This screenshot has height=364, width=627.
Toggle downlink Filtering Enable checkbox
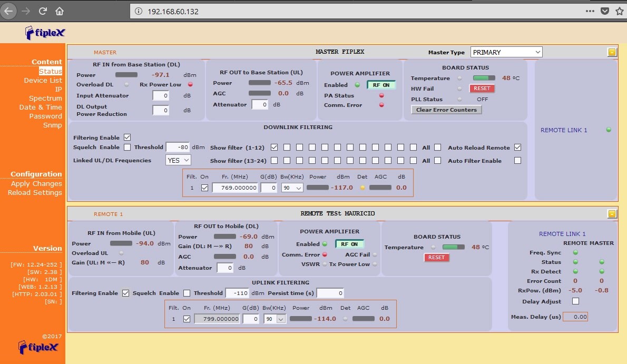coord(127,137)
